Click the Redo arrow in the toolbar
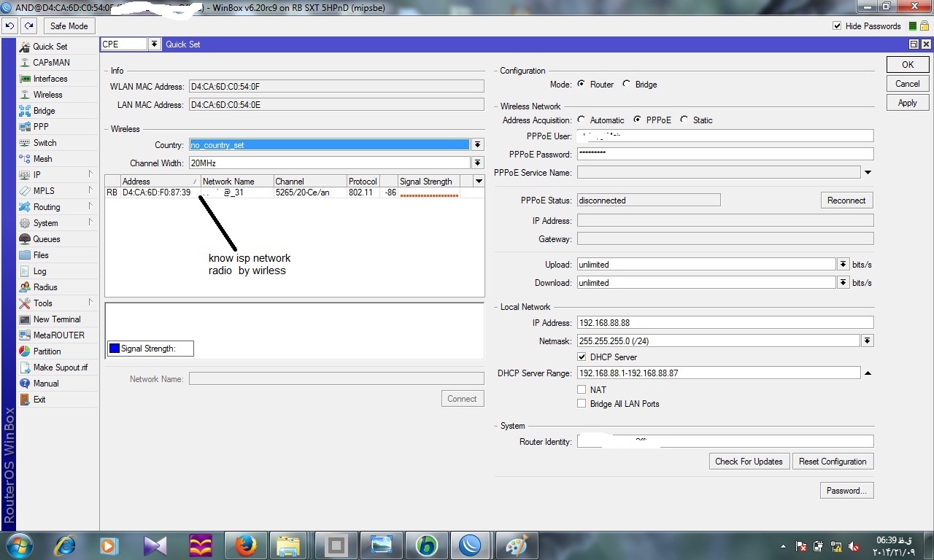This screenshot has width=934, height=560. [28, 26]
